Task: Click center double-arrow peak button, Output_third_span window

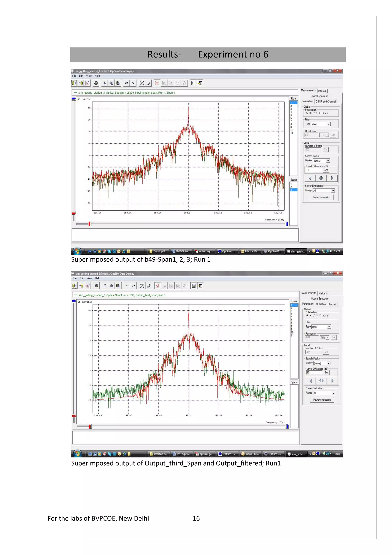Action: [x=322, y=381]
